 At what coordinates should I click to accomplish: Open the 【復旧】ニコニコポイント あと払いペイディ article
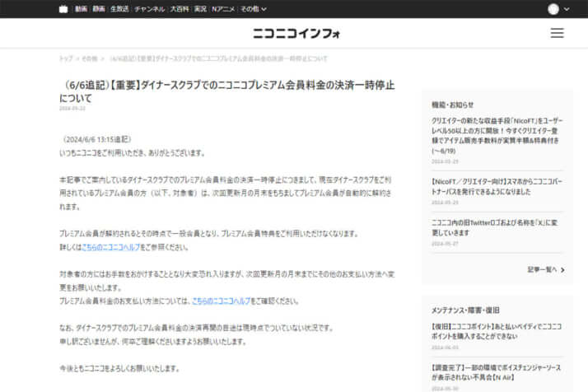click(x=497, y=331)
